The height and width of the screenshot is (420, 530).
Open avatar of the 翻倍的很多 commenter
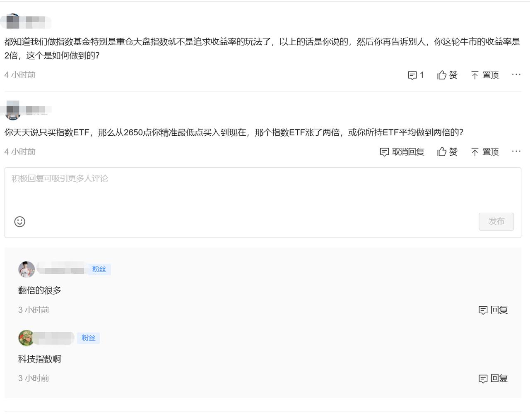pyautogui.click(x=26, y=269)
